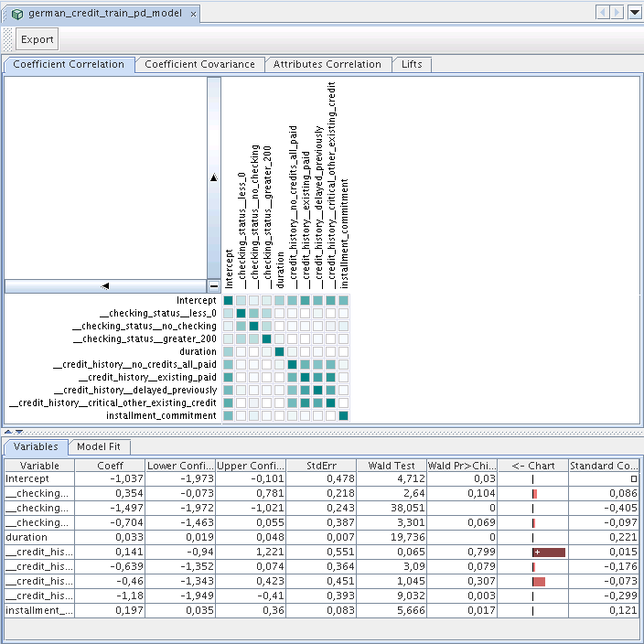Sort by the StdErr column header
Viewport: 644px width, 644px height.
pos(321,466)
